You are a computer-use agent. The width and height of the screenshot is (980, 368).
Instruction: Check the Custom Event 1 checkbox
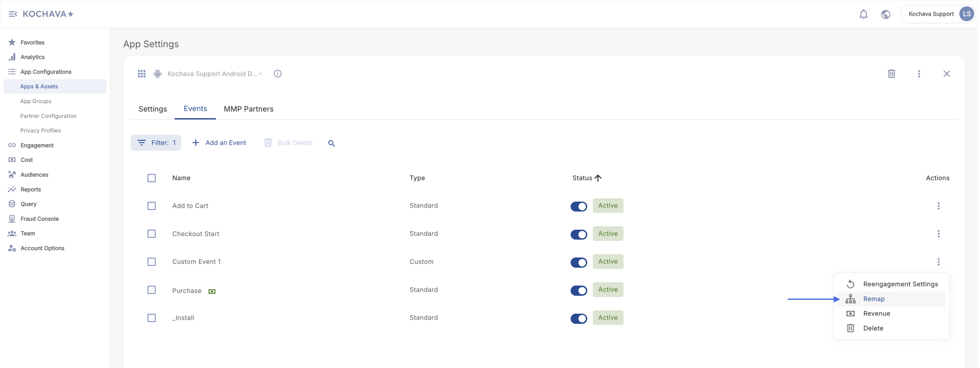152,262
